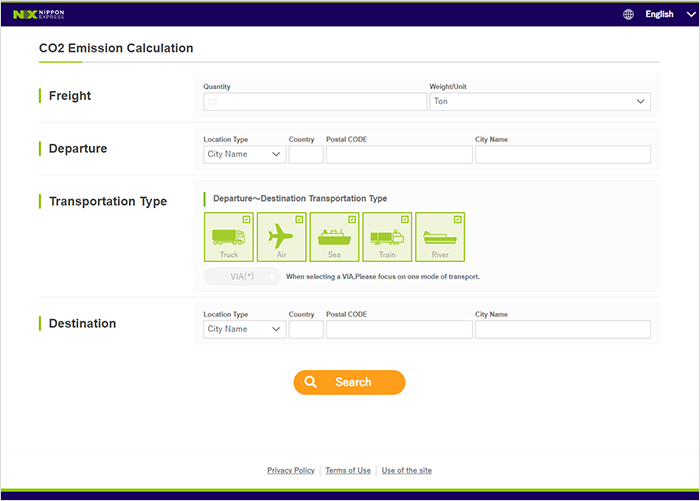Click the Departure City Name field
The height and width of the screenshot is (501, 700).
pos(562,154)
